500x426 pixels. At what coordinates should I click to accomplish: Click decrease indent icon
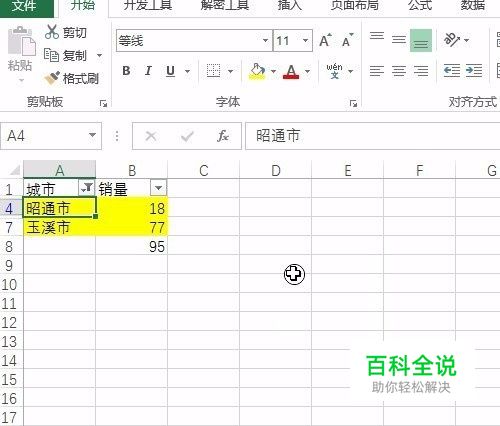pyautogui.click(x=452, y=71)
